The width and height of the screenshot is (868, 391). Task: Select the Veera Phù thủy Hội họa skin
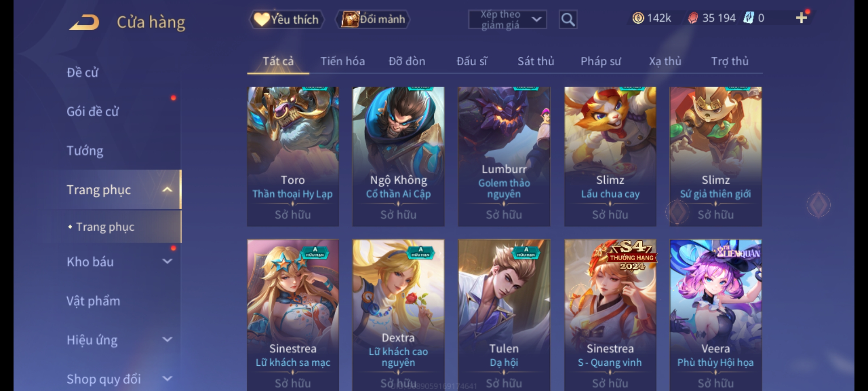[x=715, y=315]
